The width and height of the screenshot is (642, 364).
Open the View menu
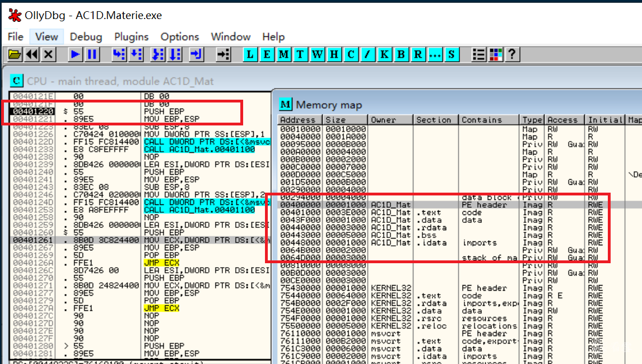click(46, 37)
